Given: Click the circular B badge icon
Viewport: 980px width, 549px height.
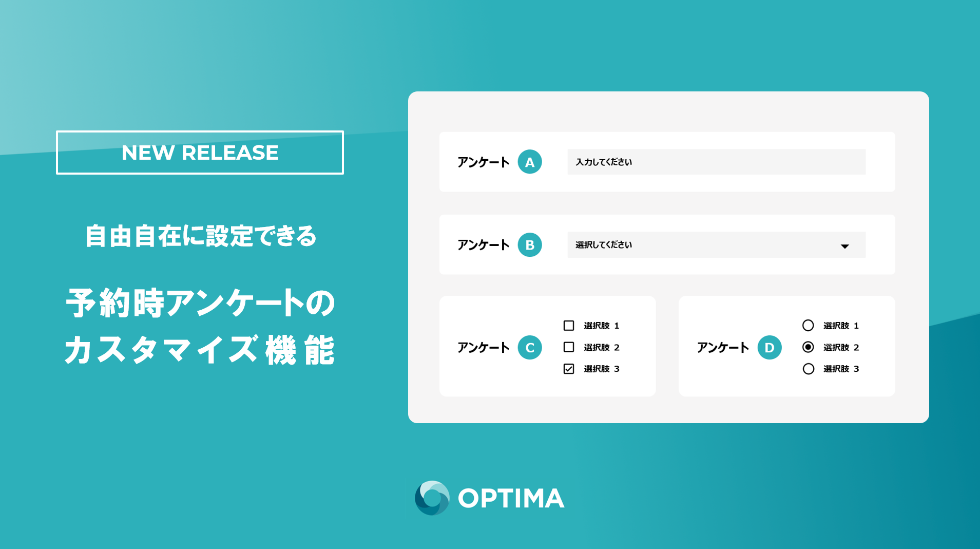Looking at the screenshot, I should pos(530,244).
